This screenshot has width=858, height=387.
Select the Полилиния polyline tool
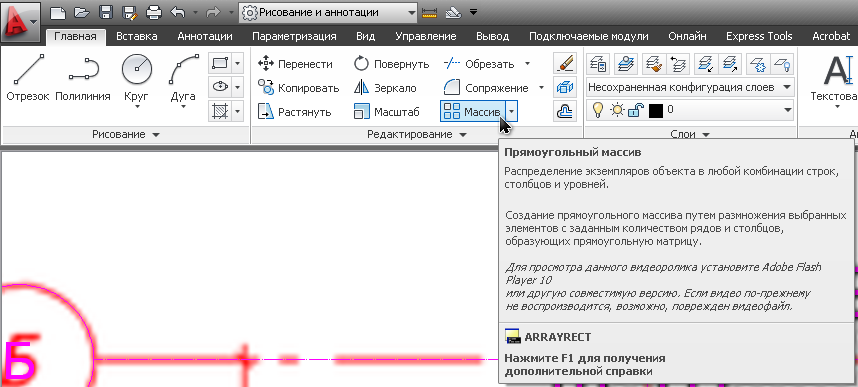83,77
